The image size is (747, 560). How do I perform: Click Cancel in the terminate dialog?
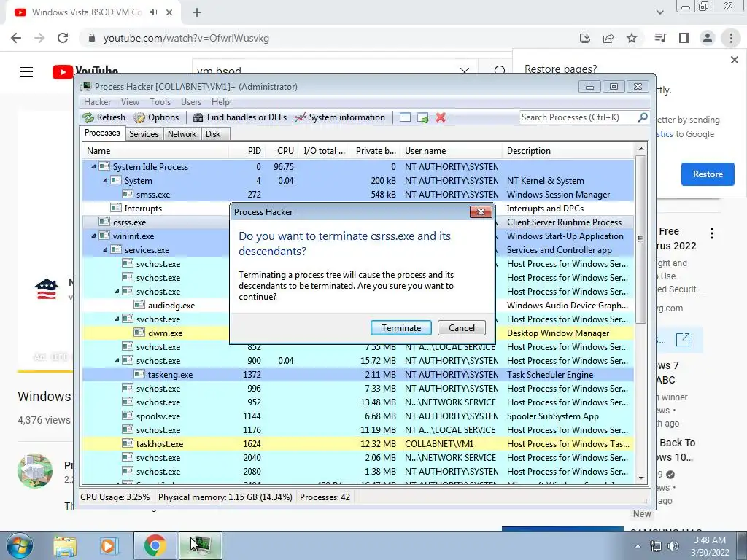point(462,327)
